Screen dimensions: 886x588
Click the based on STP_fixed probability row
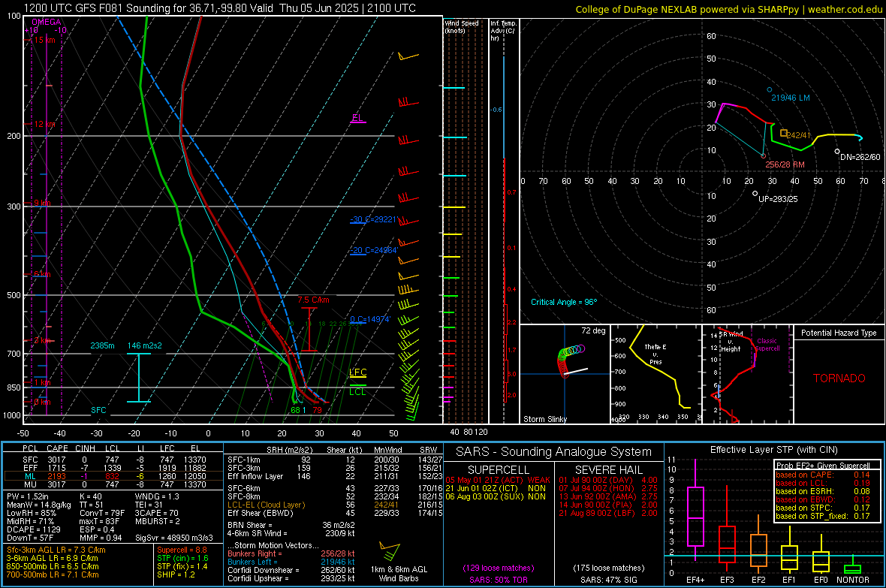823,516
